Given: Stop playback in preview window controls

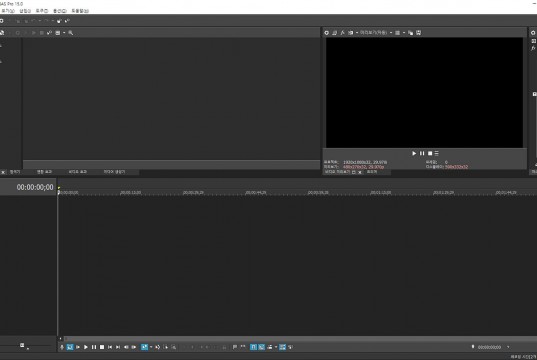Looking at the screenshot, I should coord(430,153).
